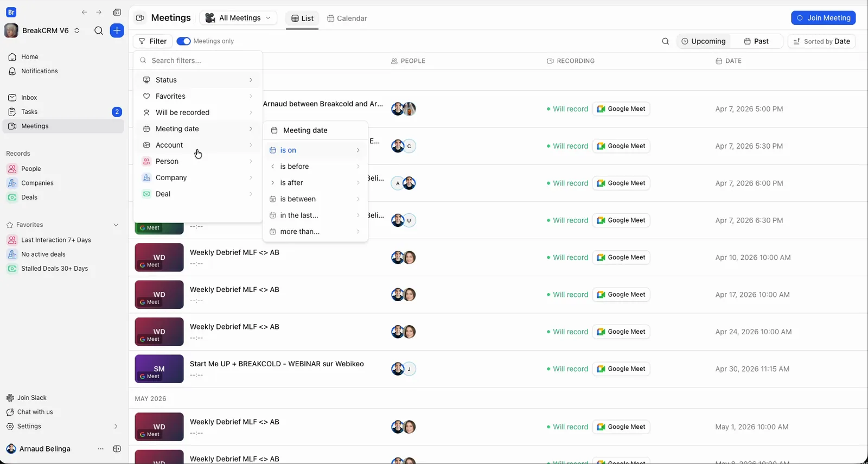Viewport: 868px width, 464px height.
Task: Click the Search filters input field
Action: (198, 61)
